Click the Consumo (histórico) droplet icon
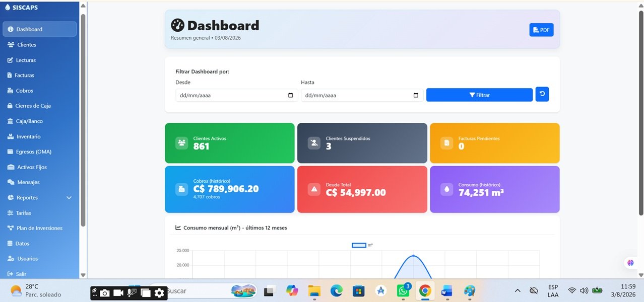644x302 pixels. point(446,189)
